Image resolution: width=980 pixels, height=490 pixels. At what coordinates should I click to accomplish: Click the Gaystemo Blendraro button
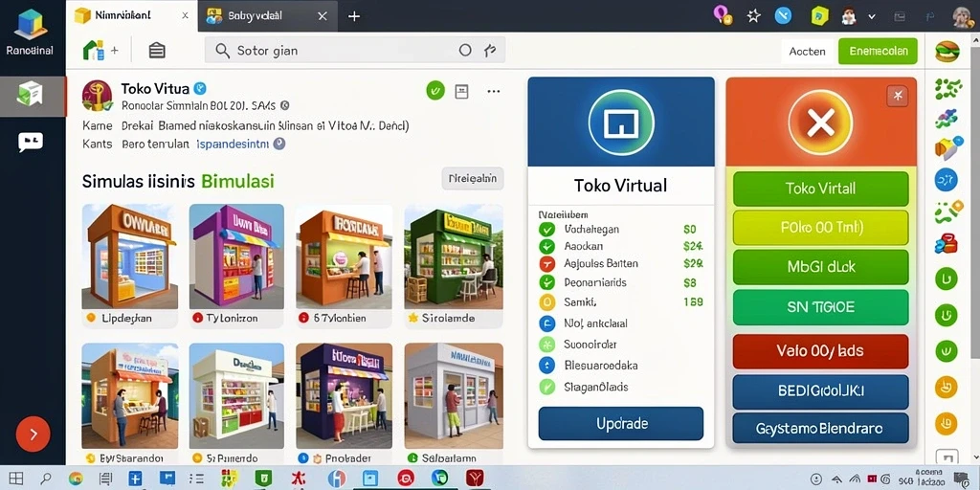(x=820, y=428)
